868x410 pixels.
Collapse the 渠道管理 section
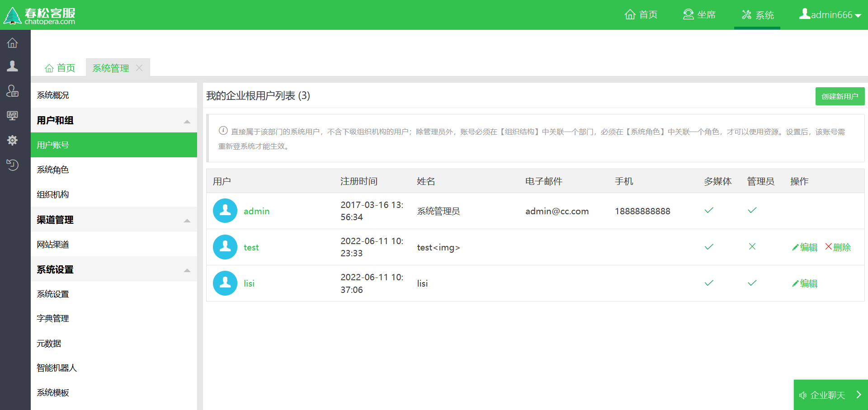click(x=187, y=221)
